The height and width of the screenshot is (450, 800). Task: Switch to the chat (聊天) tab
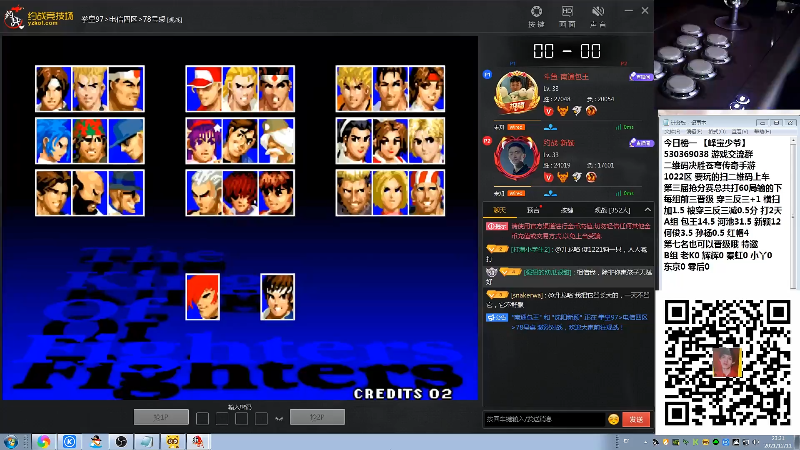(499, 210)
